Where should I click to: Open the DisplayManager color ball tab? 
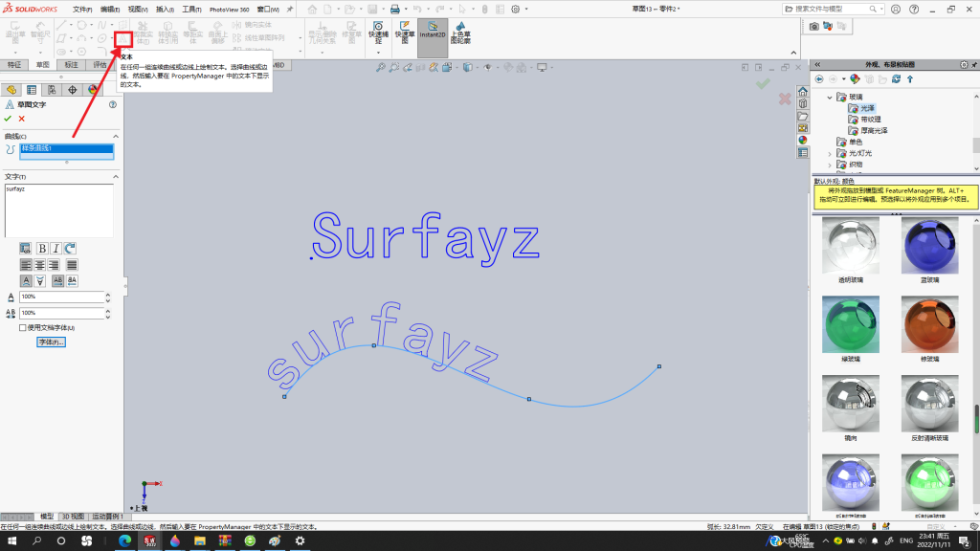[x=93, y=90]
